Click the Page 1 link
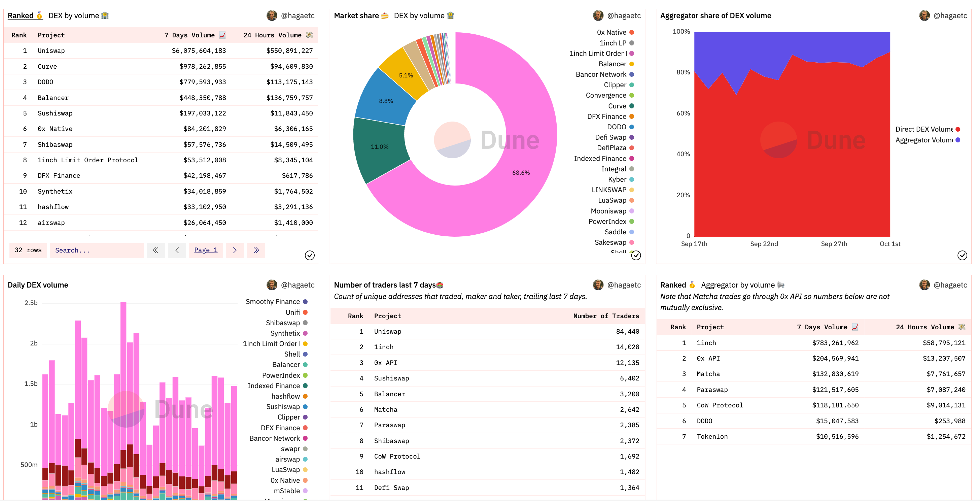This screenshot has width=980, height=501. coord(206,250)
